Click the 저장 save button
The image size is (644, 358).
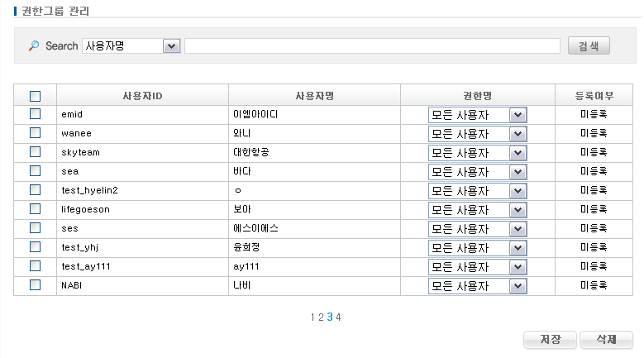551,340
